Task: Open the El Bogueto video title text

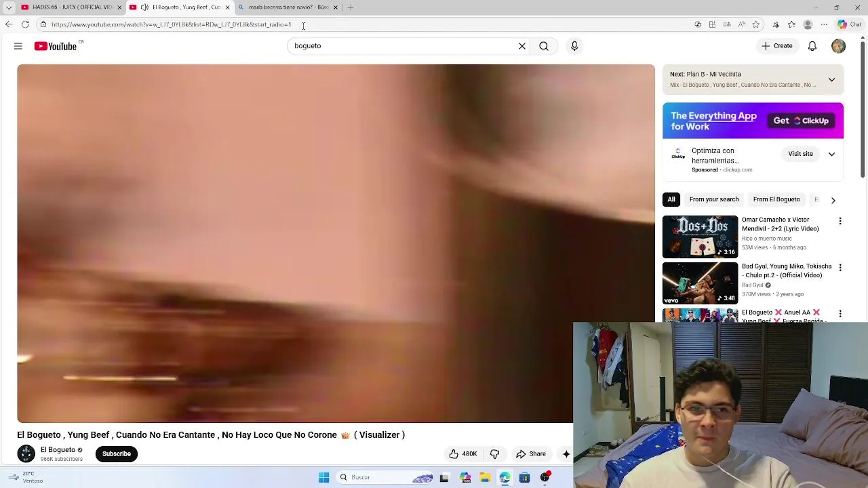Action: point(211,435)
